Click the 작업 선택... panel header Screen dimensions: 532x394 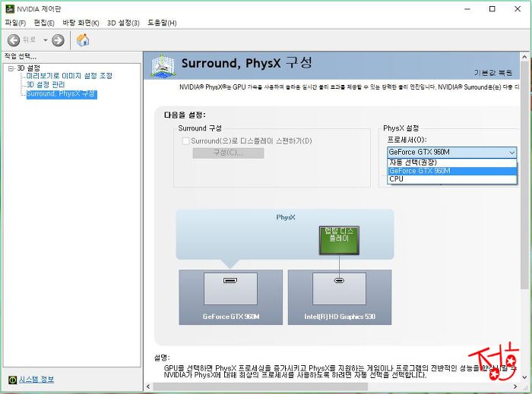coord(21,57)
